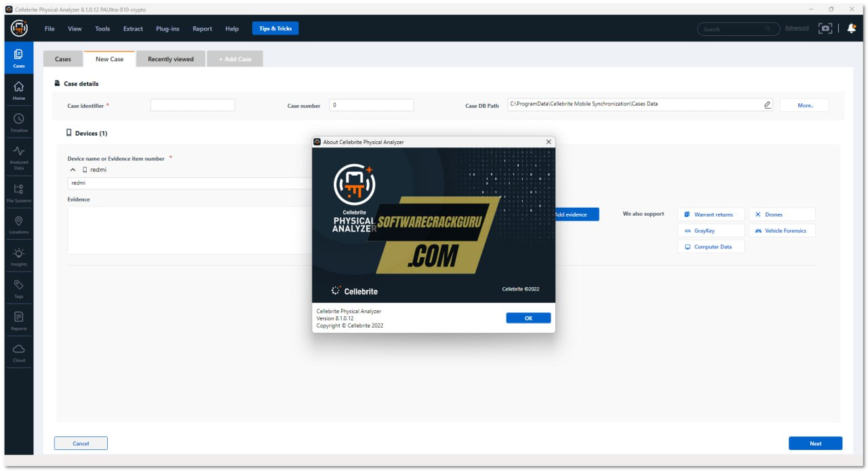The width and height of the screenshot is (868, 471).
Task: Switch to the Recently viewed tab
Action: pos(171,59)
